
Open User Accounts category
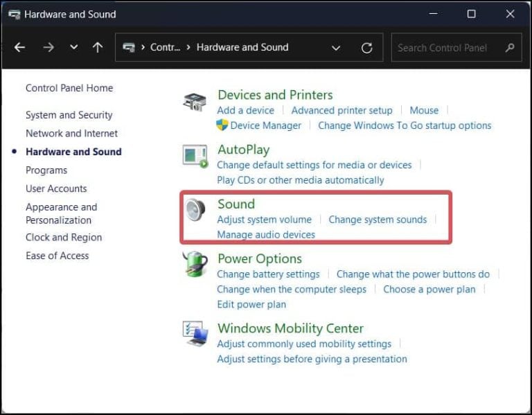(56, 188)
